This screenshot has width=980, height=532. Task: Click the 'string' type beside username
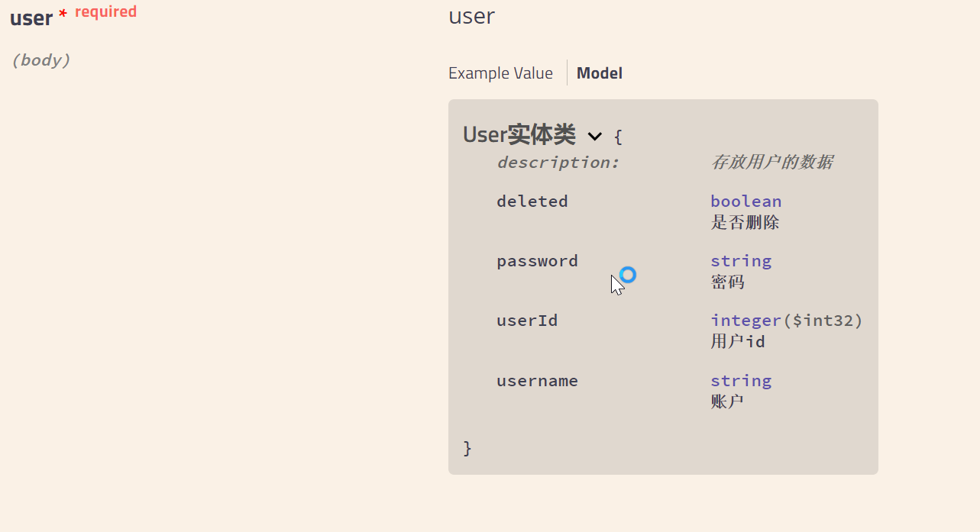741,380
